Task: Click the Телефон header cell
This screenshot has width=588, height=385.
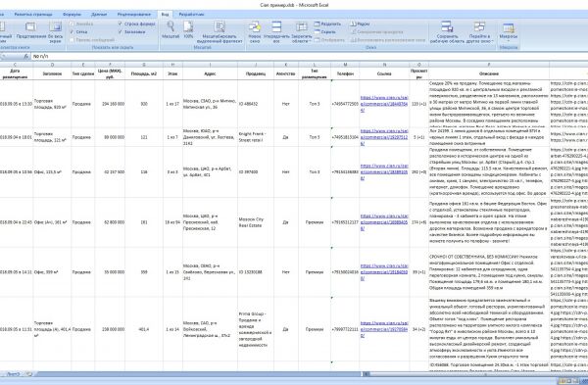Action: click(x=345, y=73)
